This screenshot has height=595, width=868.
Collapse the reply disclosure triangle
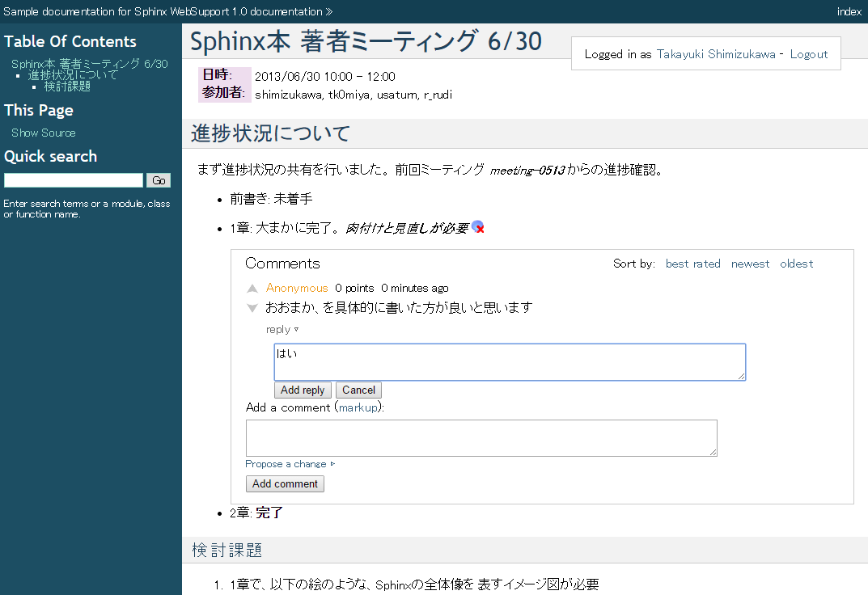[x=296, y=329]
